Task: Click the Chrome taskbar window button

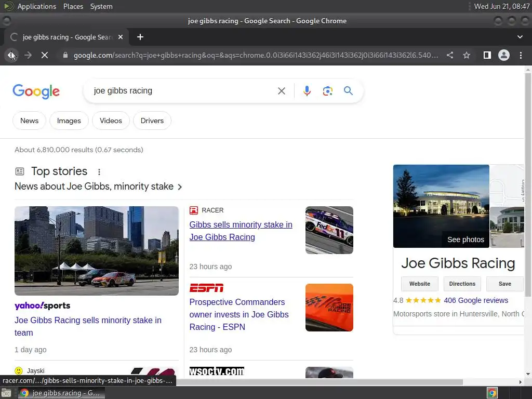Action: tap(61, 393)
